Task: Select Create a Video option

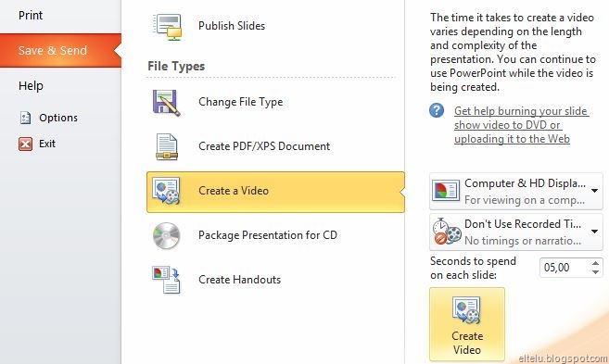Action: click(275, 192)
